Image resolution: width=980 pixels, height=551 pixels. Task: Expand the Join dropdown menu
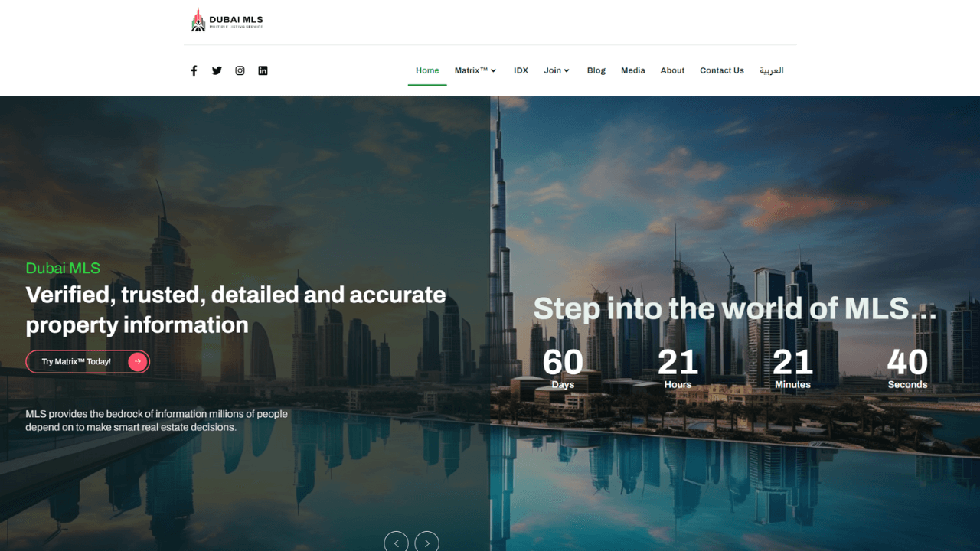(557, 70)
